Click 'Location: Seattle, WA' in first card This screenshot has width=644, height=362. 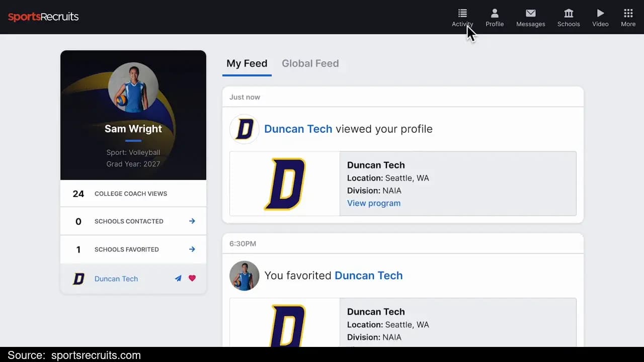point(388,178)
